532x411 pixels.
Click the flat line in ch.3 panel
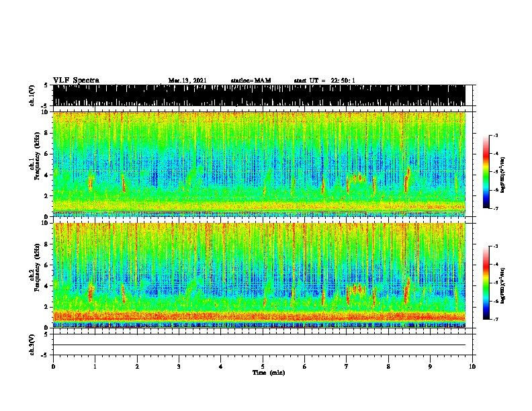point(259,345)
